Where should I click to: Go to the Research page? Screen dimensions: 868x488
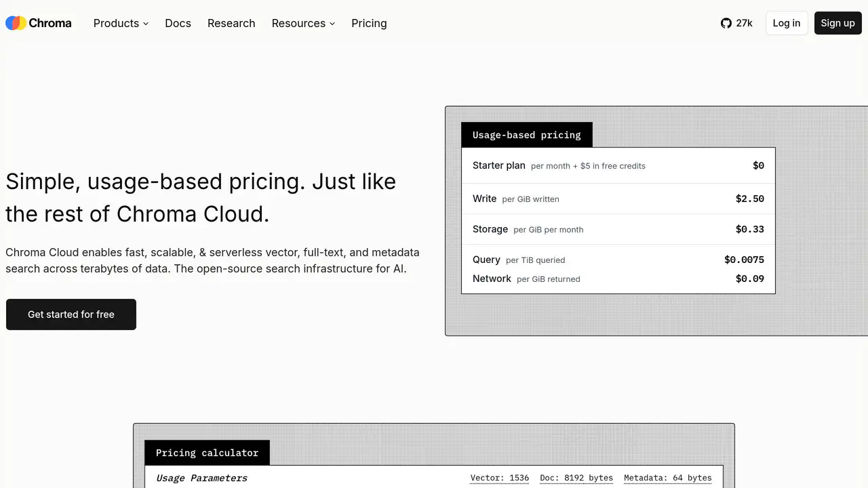tap(231, 23)
